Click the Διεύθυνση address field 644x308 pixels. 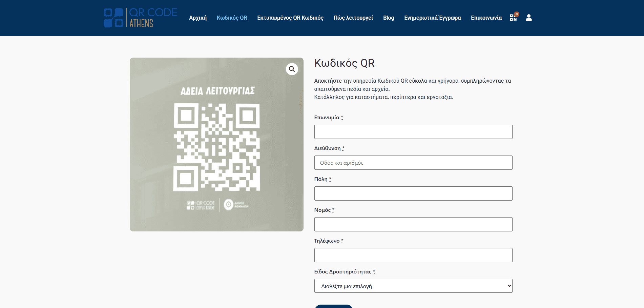413,163
